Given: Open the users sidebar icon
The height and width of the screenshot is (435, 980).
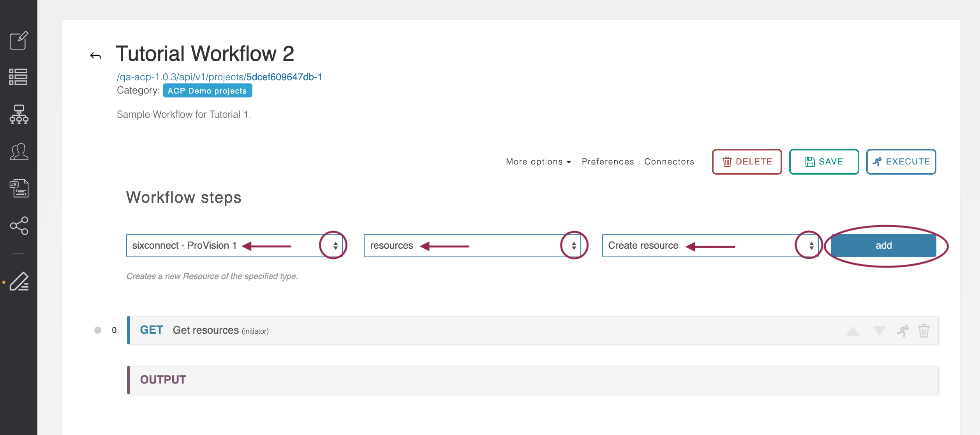Looking at the screenshot, I should coord(19,152).
